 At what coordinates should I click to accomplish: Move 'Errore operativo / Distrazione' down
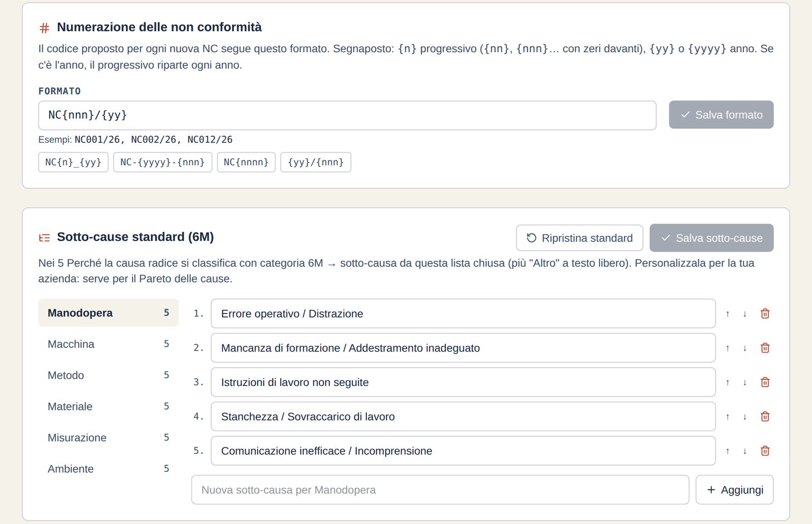(x=745, y=314)
